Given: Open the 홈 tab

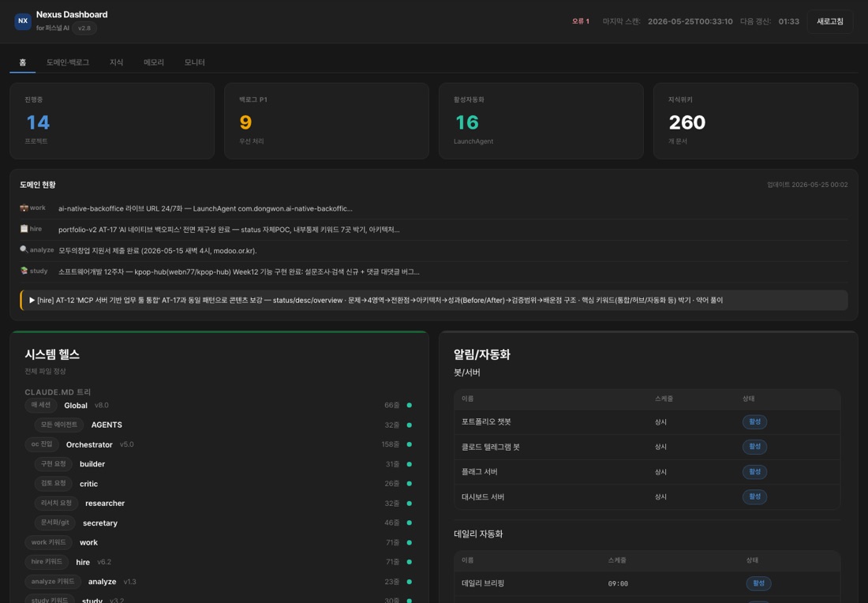Looking at the screenshot, I should point(23,62).
